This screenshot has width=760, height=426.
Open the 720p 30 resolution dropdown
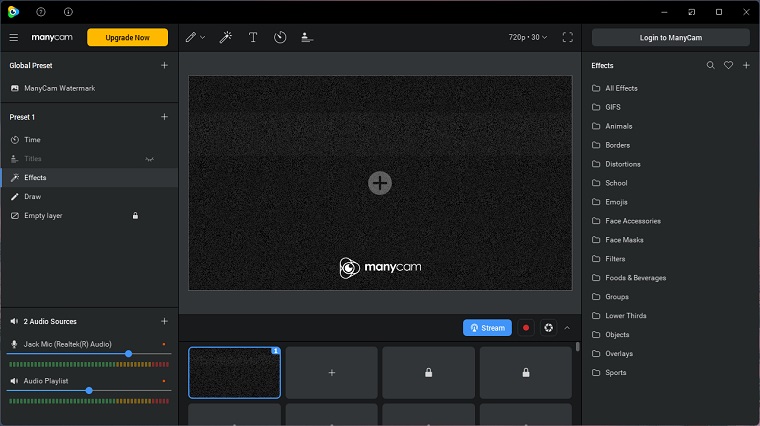pyautogui.click(x=527, y=37)
